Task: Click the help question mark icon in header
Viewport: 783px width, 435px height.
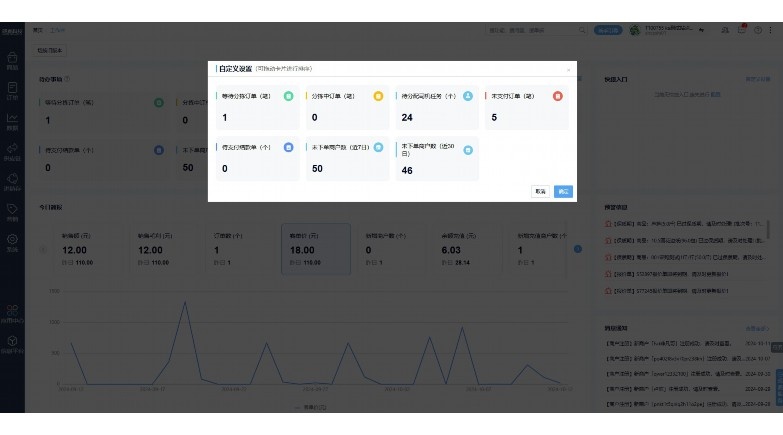Action: click(x=758, y=30)
